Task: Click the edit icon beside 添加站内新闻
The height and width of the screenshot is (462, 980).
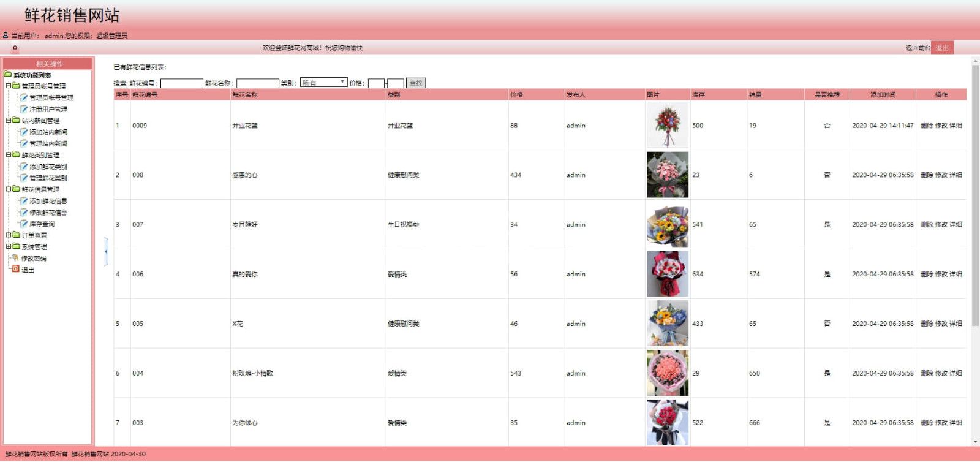Action: pos(24,132)
